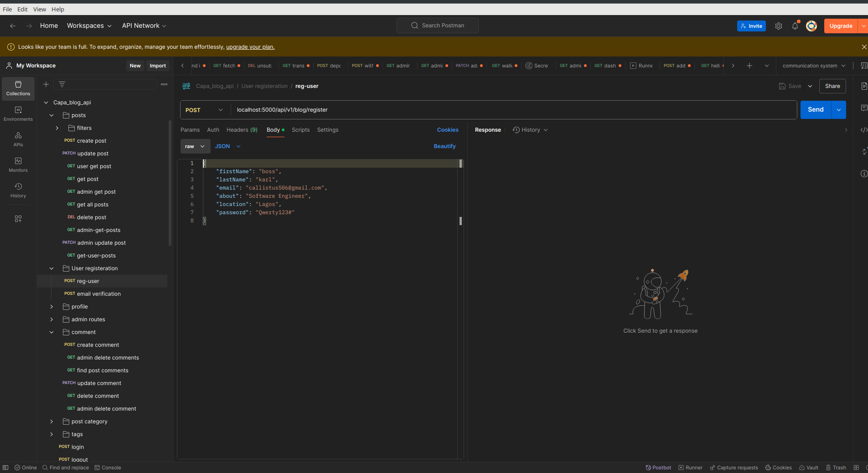Go back using the left arrow
Image resolution: width=868 pixels, height=473 pixels.
point(13,26)
